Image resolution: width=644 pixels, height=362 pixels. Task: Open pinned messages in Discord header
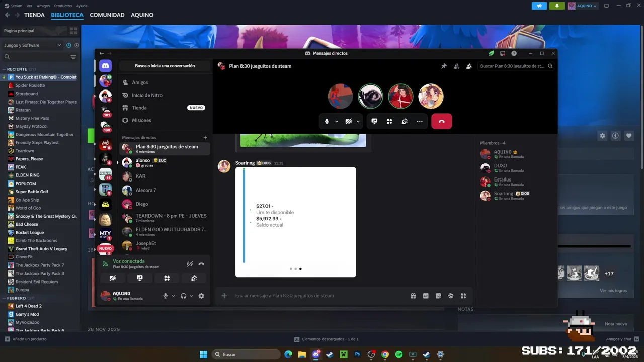coord(444,66)
